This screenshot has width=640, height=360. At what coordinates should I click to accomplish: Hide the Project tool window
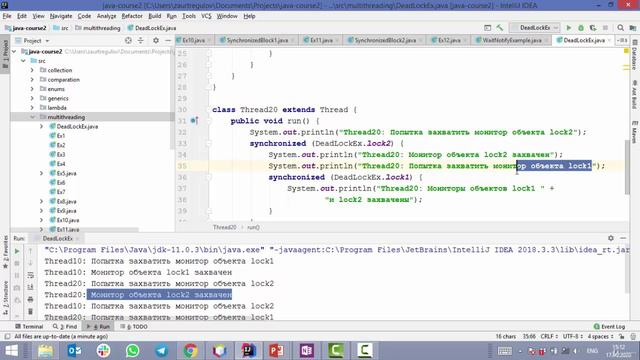coord(168,40)
